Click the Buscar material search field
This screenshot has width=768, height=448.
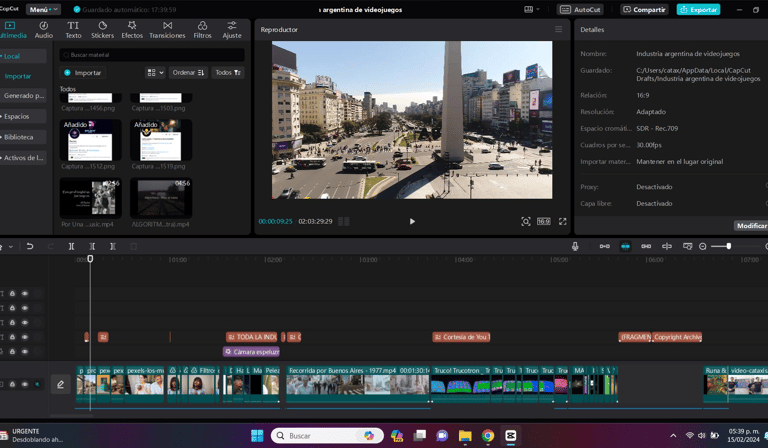pyautogui.click(x=152, y=55)
